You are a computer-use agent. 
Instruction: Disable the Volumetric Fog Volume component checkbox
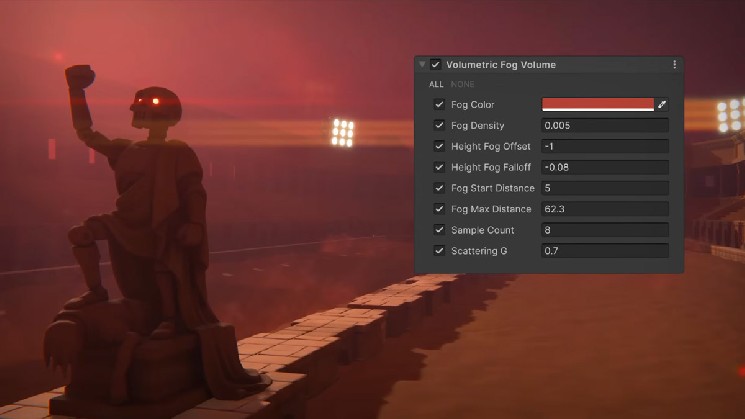click(x=436, y=64)
